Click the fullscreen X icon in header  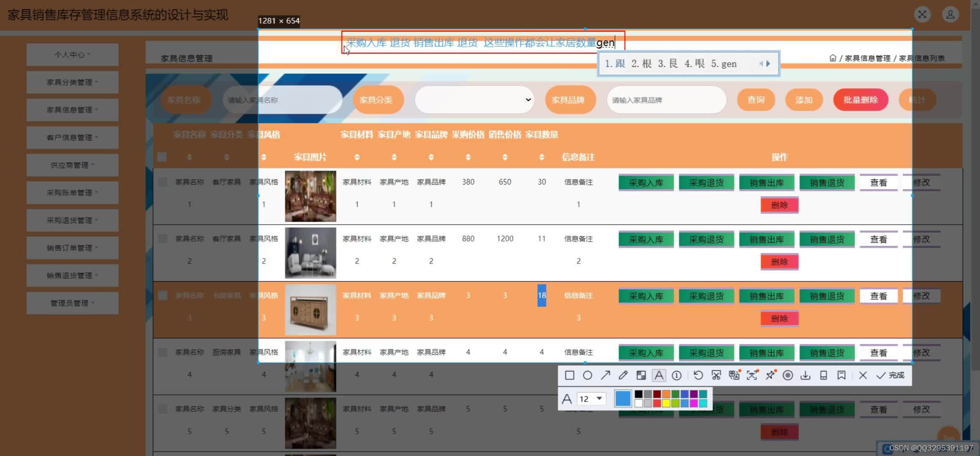[922, 14]
